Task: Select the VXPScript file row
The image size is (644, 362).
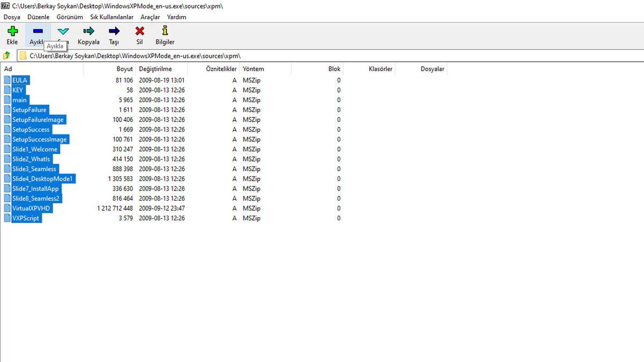Action: [x=26, y=218]
